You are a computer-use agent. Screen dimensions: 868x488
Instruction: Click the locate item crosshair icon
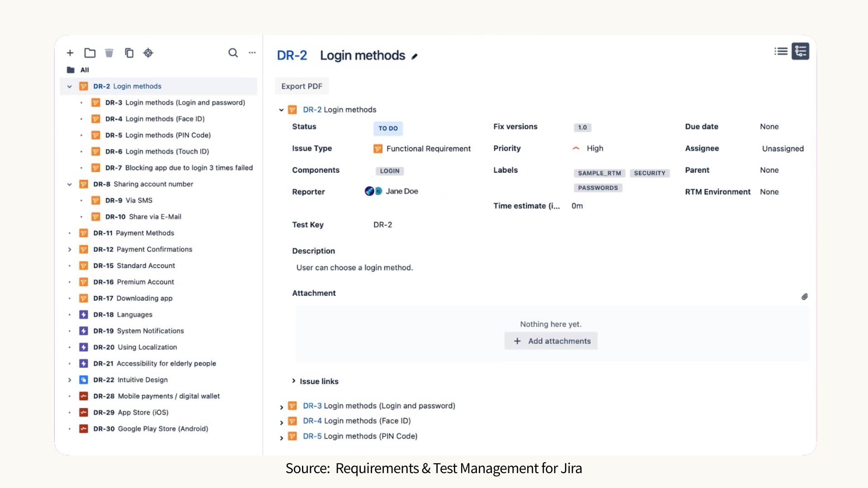point(148,53)
